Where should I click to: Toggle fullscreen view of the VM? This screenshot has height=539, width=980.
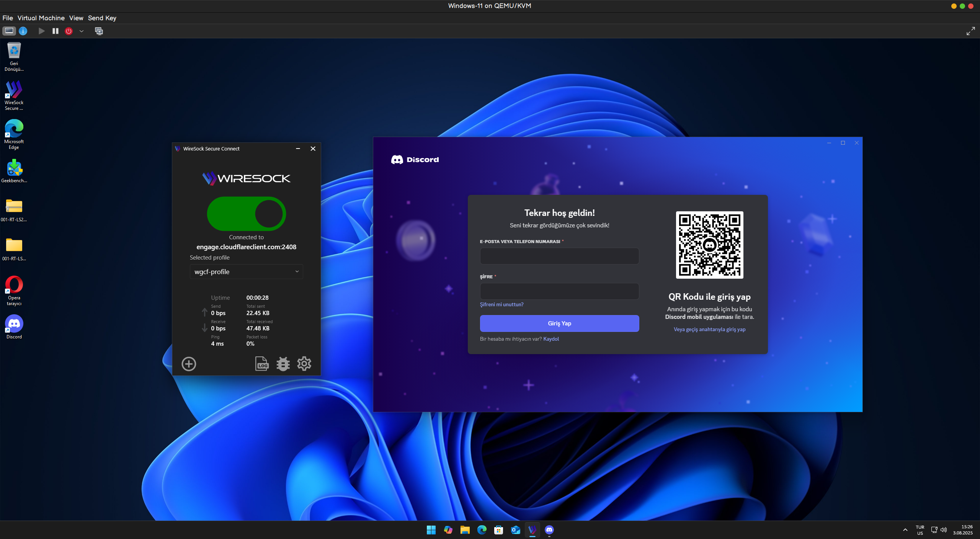click(970, 31)
